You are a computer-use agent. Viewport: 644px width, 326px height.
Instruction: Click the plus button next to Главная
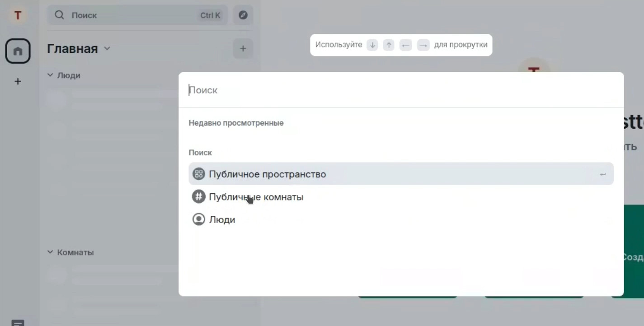pos(243,48)
